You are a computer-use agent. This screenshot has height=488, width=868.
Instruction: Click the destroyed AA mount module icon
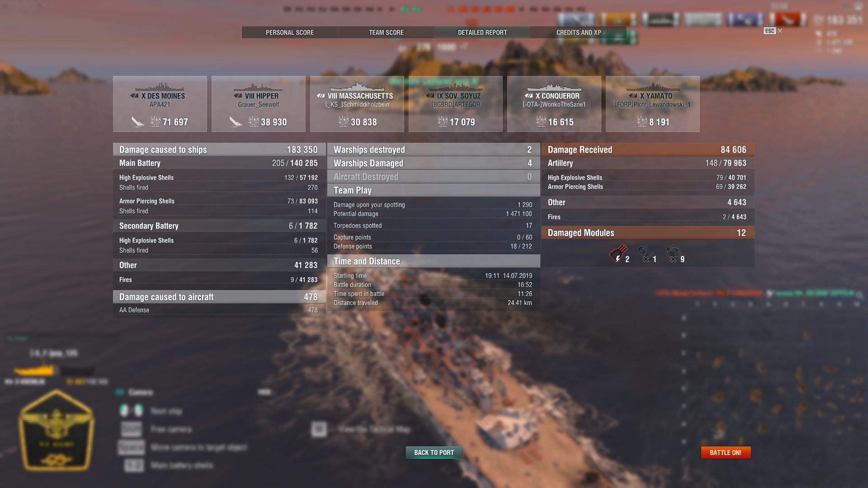pyautogui.click(x=673, y=254)
